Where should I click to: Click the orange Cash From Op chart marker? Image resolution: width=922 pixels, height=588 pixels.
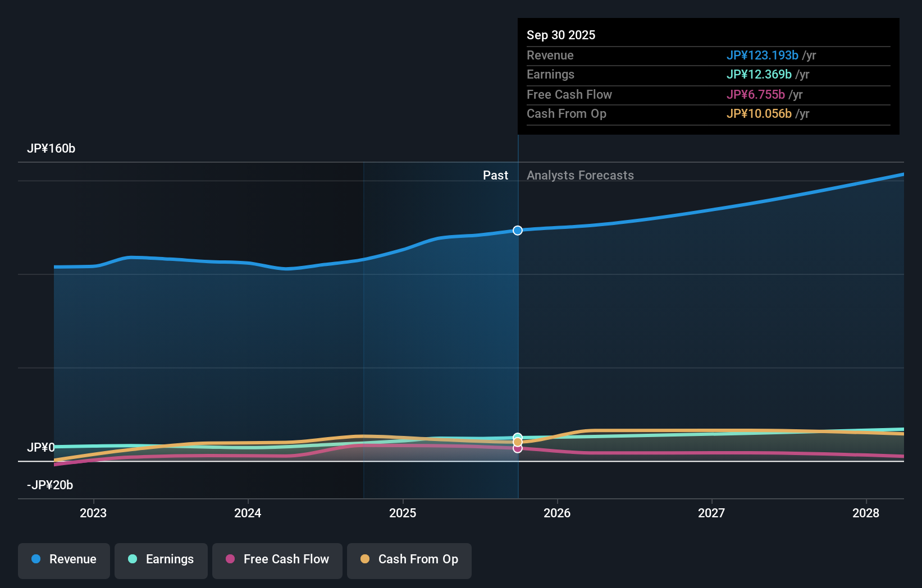click(517, 443)
